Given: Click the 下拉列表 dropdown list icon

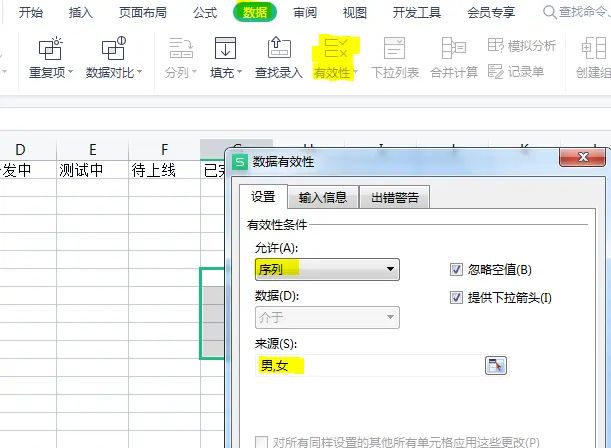Looking at the screenshot, I should [394, 48].
